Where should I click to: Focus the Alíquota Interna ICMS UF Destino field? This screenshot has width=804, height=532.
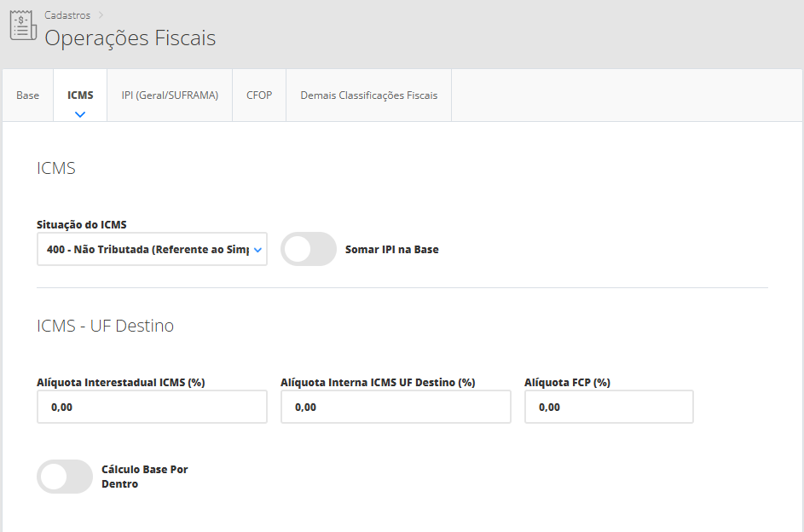coord(396,408)
